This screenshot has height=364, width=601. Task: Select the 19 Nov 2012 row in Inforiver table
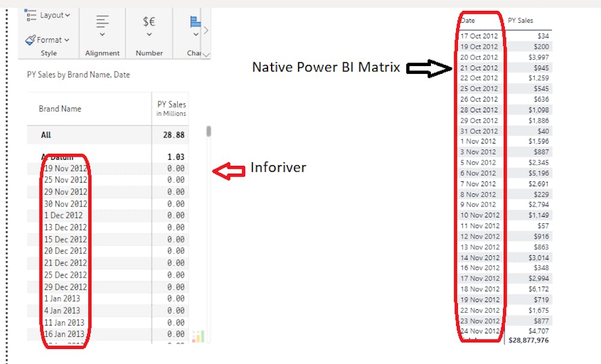108,169
